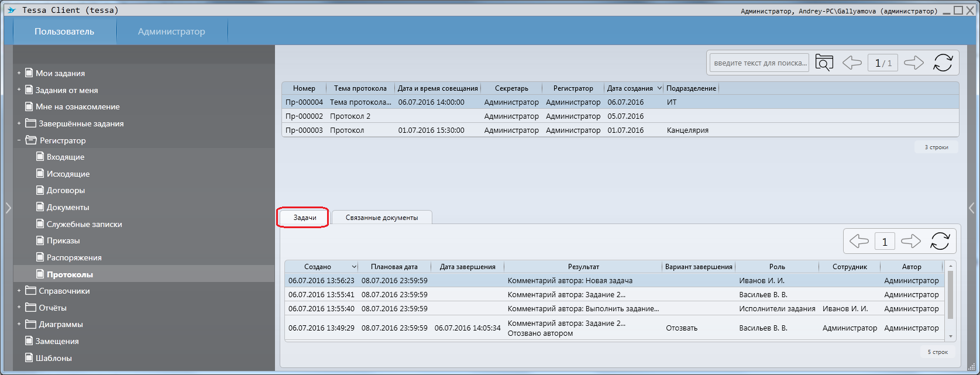Screen dimensions: 980x375
Task: Collapse the Регистратор folder
Action: (19, 140)
